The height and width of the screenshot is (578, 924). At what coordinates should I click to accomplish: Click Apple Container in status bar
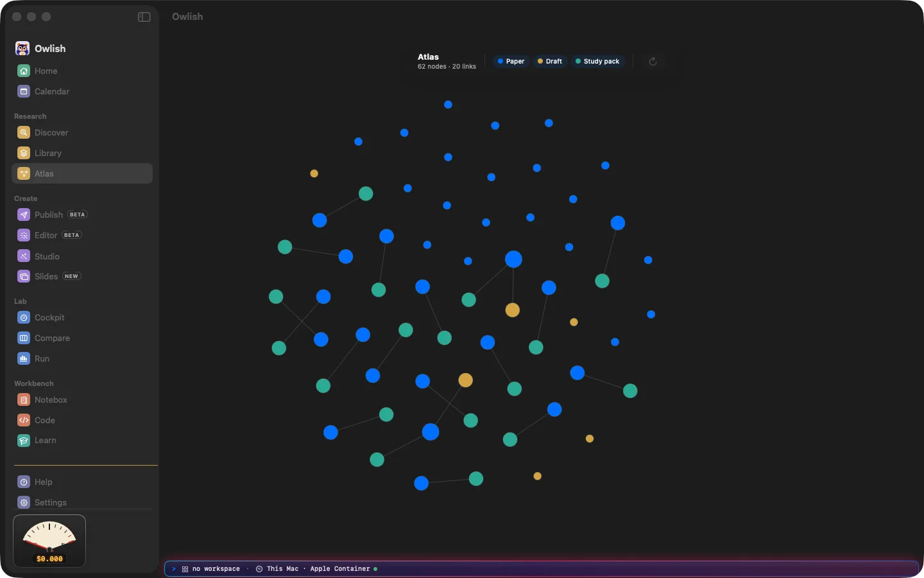click(340, 569)
